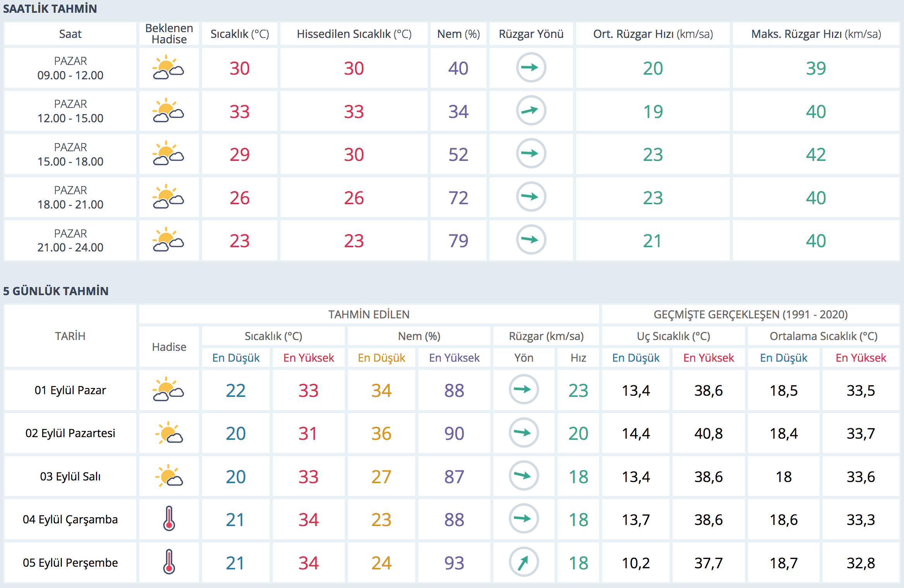Click wind arrow for 01 Eylül Pazar
The image size is (904, 588).
(523, 390)
